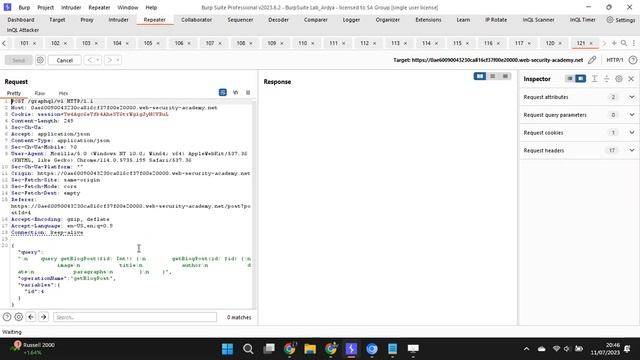640x360 pixels.
Task: Select top-bottom response layout icon
Action: [x=492, y=76]
